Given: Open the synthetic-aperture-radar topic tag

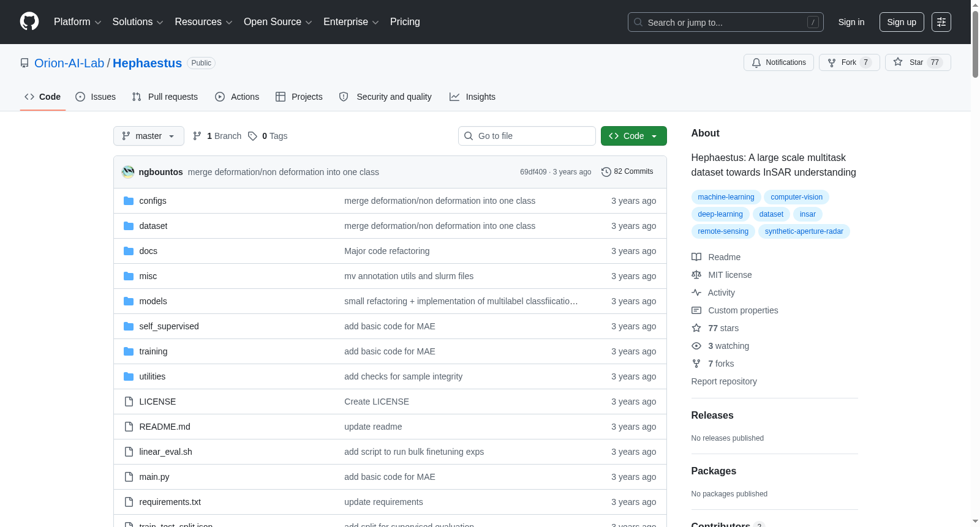Looking at the screenshot, I should [804, 231].
